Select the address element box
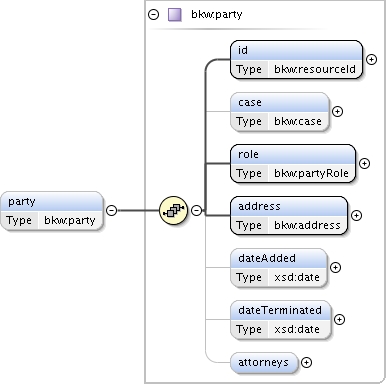This screenshot has width=387, height=385. 289,216
